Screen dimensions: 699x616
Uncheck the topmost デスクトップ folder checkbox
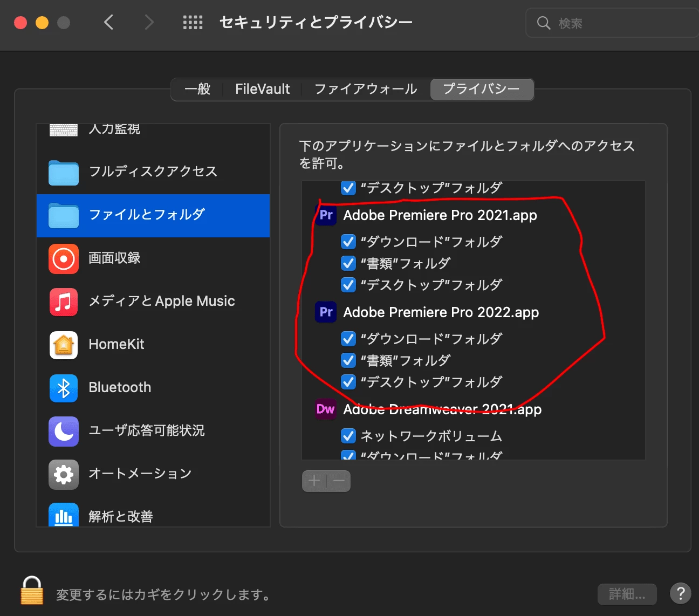point(348,188)
